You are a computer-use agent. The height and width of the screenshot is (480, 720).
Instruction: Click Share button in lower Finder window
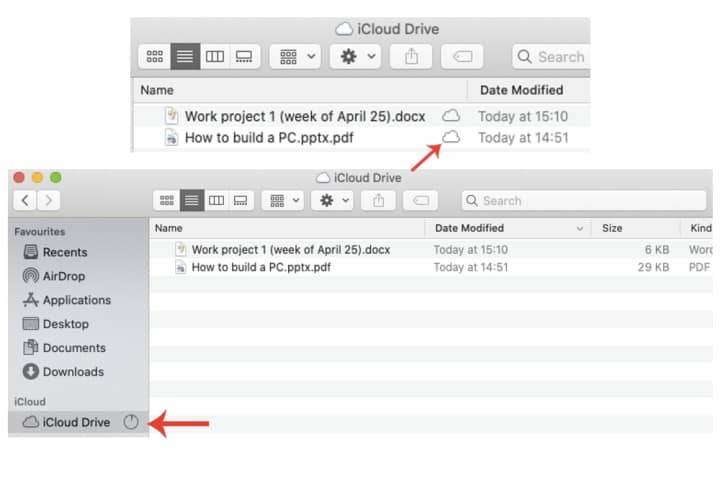[x=378, y=200]
